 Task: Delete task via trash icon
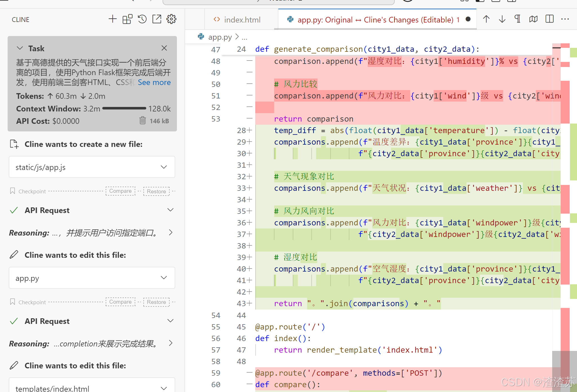143,121
